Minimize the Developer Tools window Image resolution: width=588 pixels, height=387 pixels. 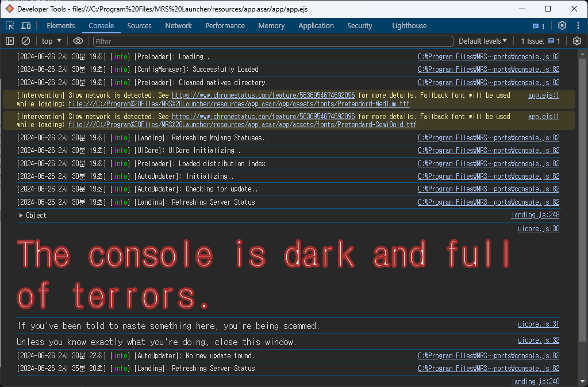tap(522, 9)
